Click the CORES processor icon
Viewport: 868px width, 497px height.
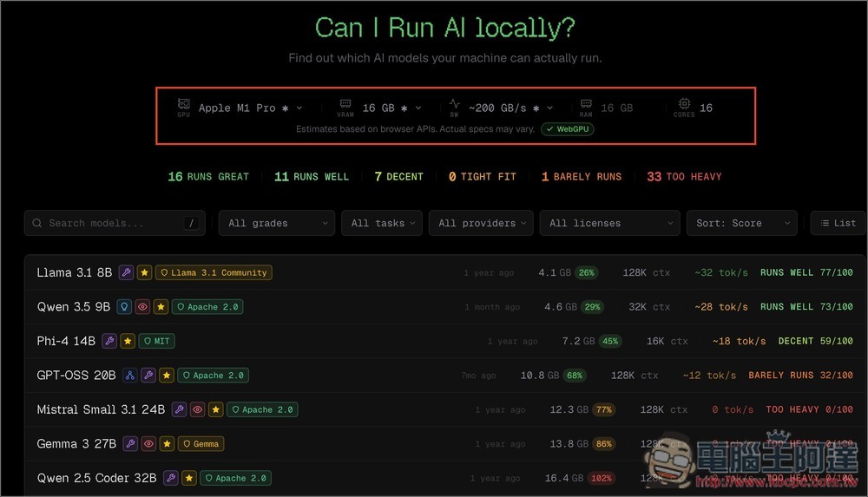click(684, 103)
